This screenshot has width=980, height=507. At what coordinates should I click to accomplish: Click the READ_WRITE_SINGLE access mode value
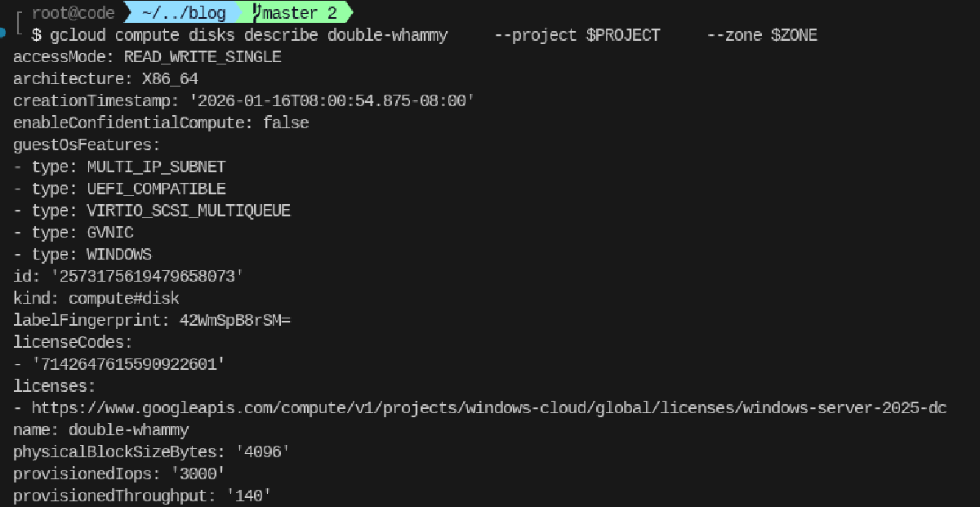click(203, 57)
